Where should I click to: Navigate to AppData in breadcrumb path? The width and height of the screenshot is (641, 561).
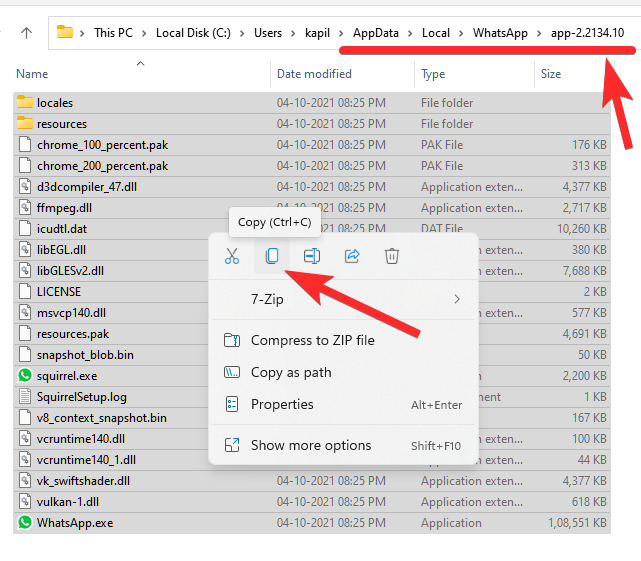click(x=375, y=32)
